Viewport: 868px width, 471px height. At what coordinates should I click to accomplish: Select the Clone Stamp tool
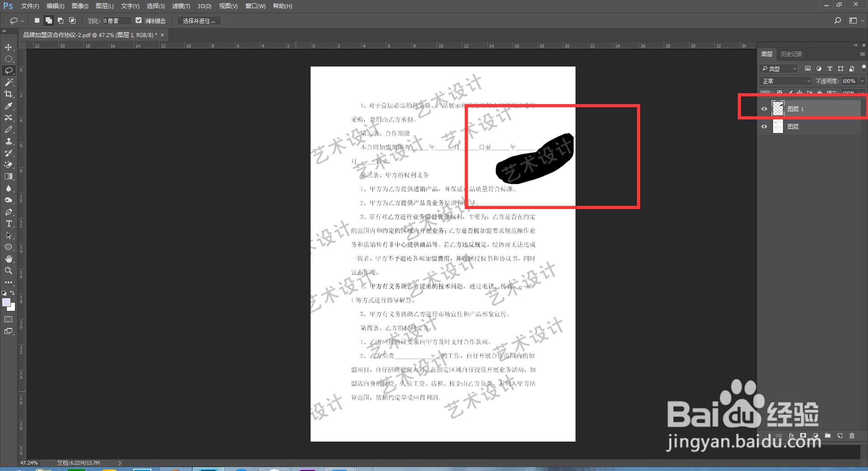9,141
